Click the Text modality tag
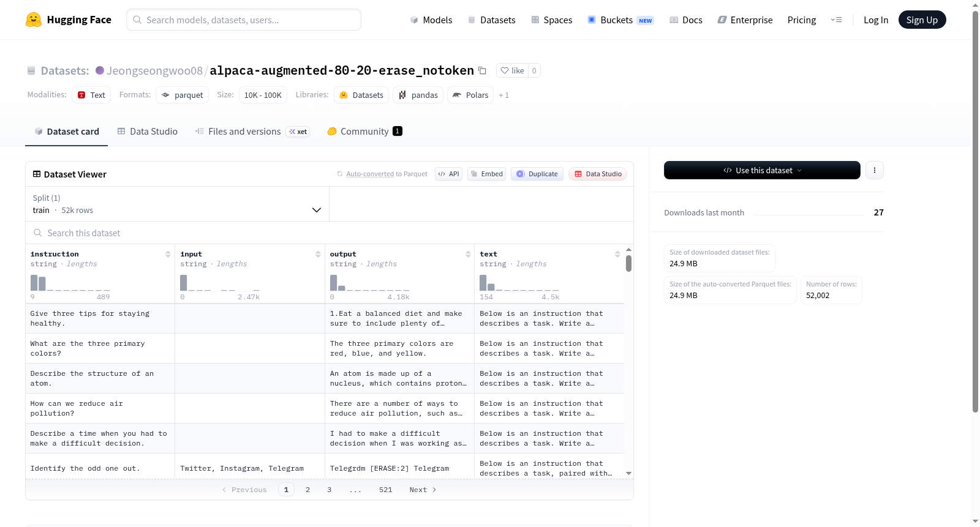Image resolution: width=980 pixels, height=527 pixels. coord(91,95)
